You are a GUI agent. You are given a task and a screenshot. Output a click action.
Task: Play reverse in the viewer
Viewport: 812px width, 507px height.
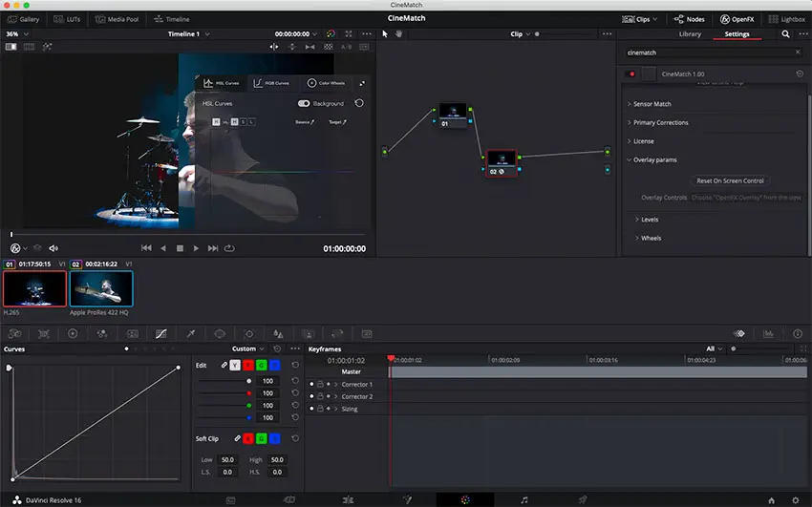[163, 248]
